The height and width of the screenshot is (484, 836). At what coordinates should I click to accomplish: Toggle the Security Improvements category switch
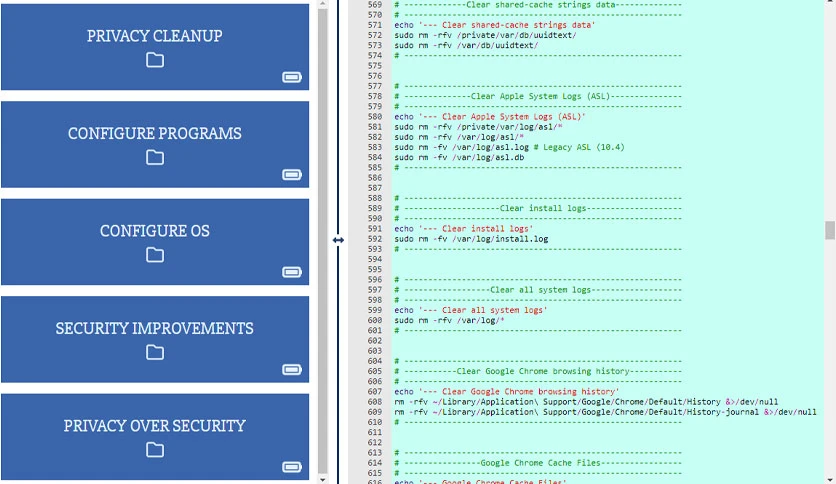point(292,370)
